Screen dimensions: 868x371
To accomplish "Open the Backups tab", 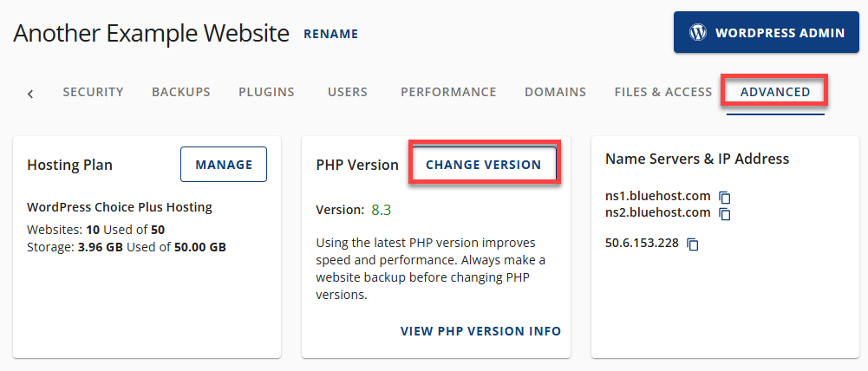I will pyautogui.click(x=180, y=92).
